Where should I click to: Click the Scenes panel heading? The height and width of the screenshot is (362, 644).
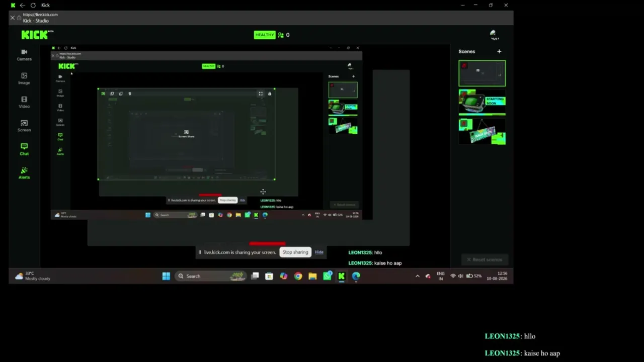tap(467, 51)
